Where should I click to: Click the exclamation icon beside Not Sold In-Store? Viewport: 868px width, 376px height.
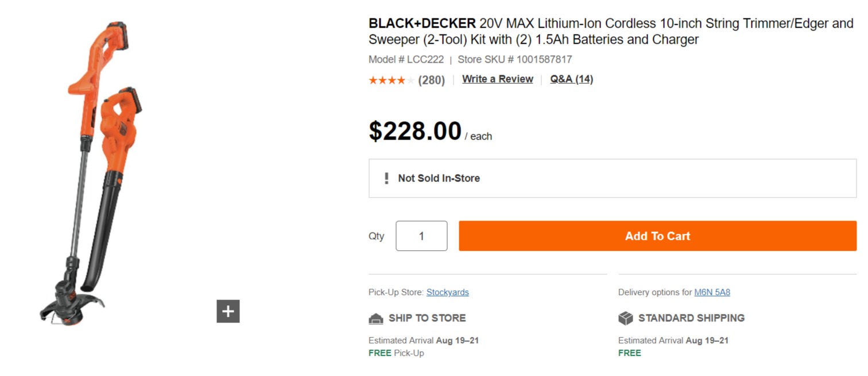point(386,179)
